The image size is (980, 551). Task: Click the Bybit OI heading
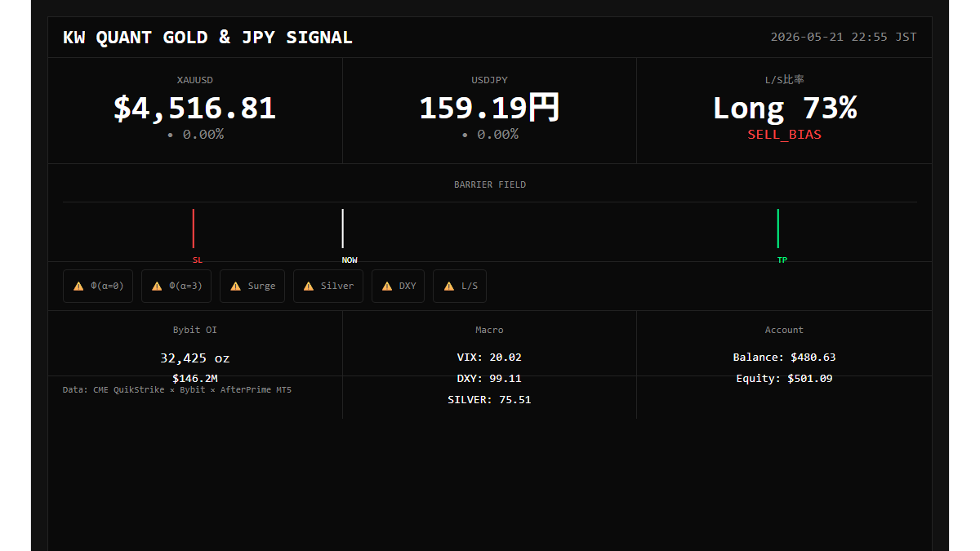point(195,331)
